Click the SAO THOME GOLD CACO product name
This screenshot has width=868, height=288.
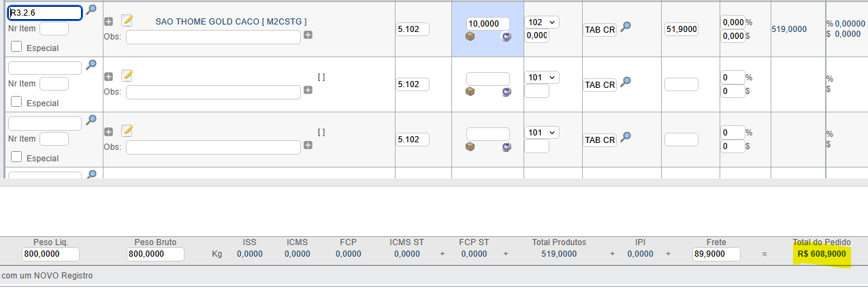[x=230, y=22]
